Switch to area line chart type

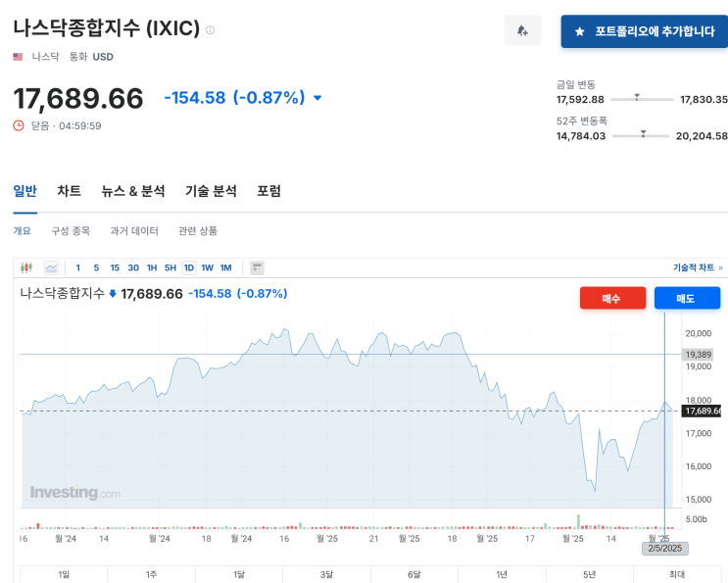[51, 267]
